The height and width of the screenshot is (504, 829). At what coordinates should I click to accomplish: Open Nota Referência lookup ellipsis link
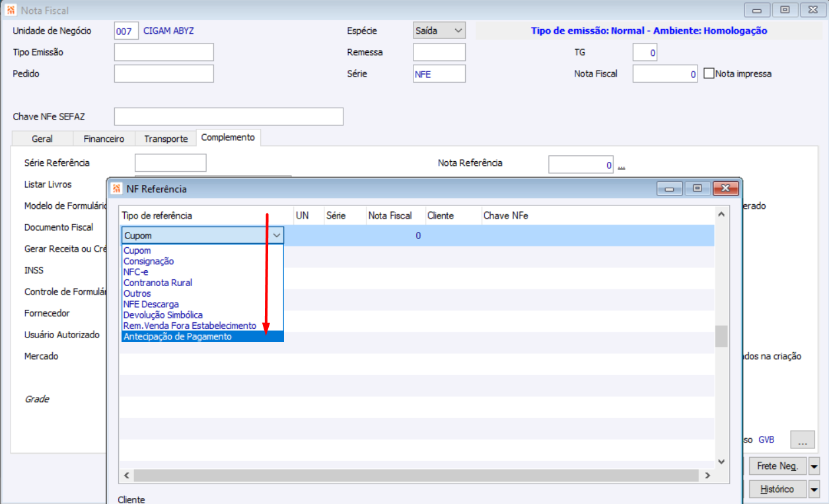click(x=621, y=166)
